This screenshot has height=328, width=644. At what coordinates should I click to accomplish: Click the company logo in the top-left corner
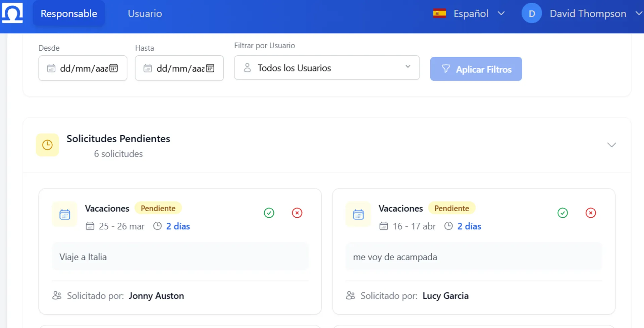12,13
